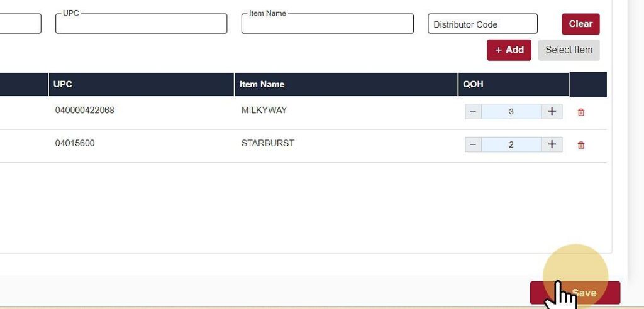The width and height of the screenshot is (644, 309).
Task: Edit the STARBURST quantity value field
Action: tap(511, 144)
